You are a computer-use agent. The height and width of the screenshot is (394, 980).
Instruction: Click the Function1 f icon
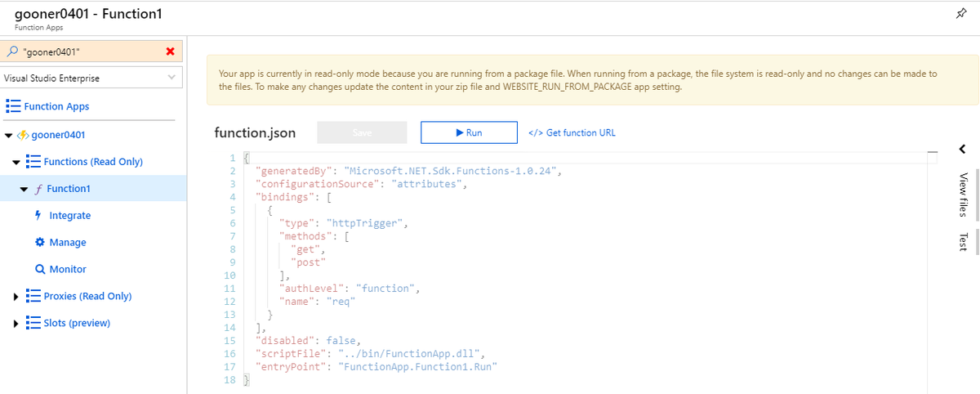pos(39,189)
